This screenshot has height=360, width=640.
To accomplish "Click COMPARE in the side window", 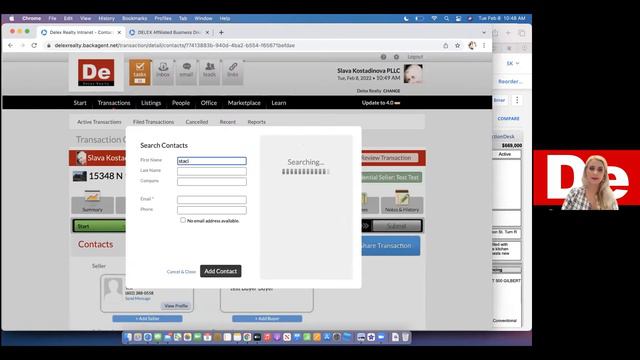I will [509, 118].
